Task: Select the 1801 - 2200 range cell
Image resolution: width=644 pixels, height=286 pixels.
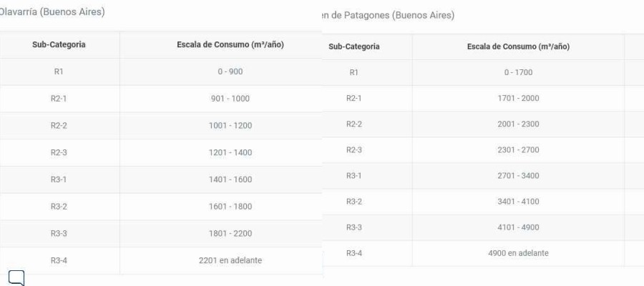Action: point(230,234)
